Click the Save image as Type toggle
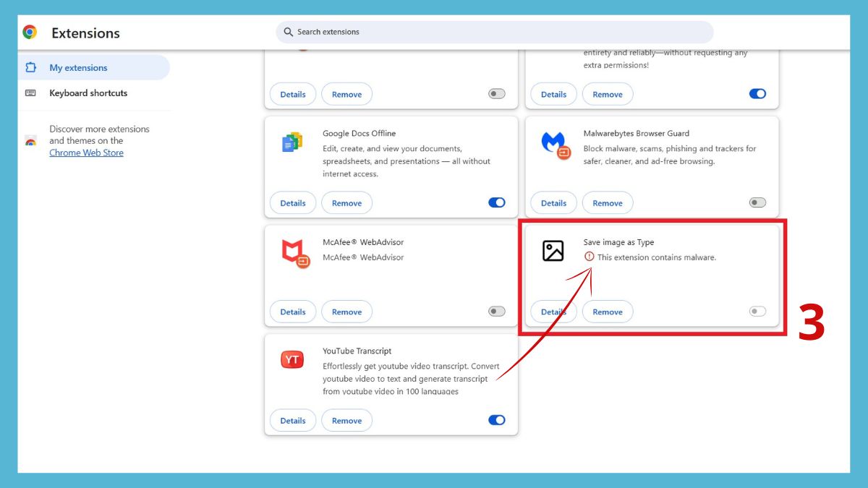The width and height of the screenshot is (868, 488). pos(757,312)
